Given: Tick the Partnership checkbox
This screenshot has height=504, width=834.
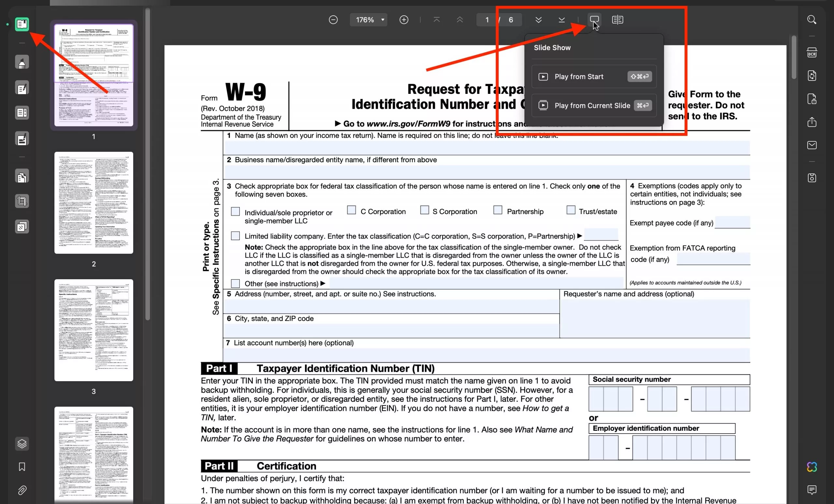Looking at the screenshot, I should point(497,210).
